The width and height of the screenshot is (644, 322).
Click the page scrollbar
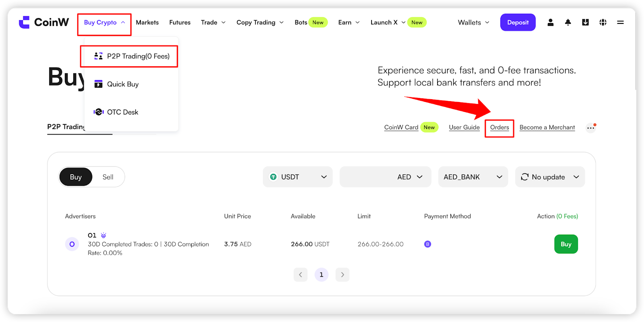pos(635,48)
